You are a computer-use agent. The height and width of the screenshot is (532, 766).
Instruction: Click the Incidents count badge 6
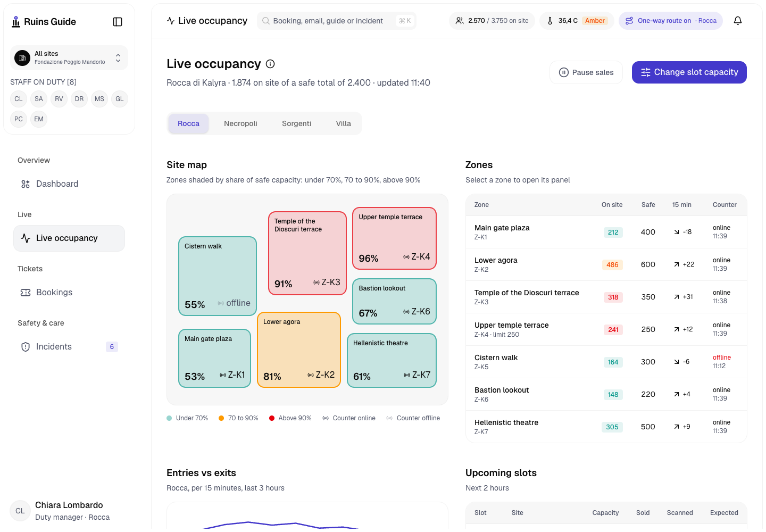click(x=112, y=347)
